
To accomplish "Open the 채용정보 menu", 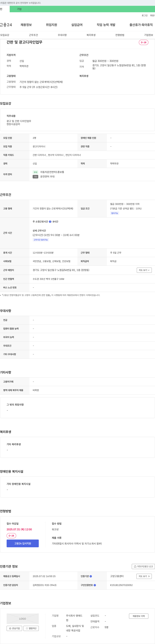I will tap(26, 25).
